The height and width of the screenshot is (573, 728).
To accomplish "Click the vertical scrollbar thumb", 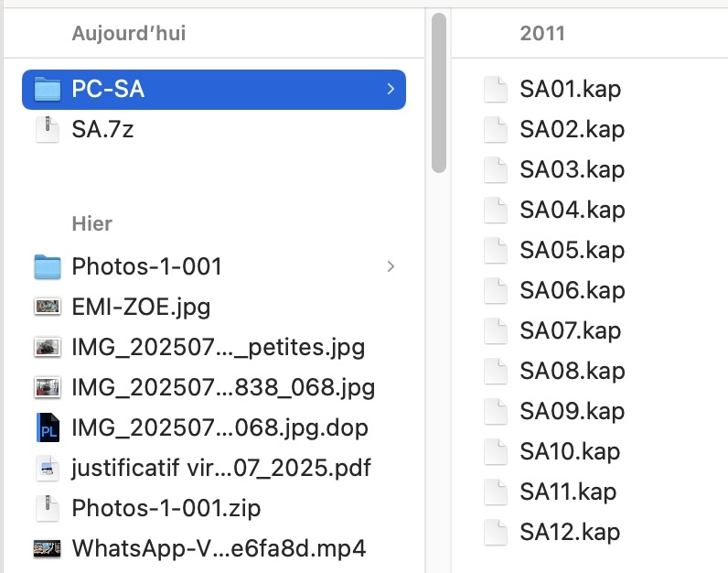I will click(x=439, y=93).
